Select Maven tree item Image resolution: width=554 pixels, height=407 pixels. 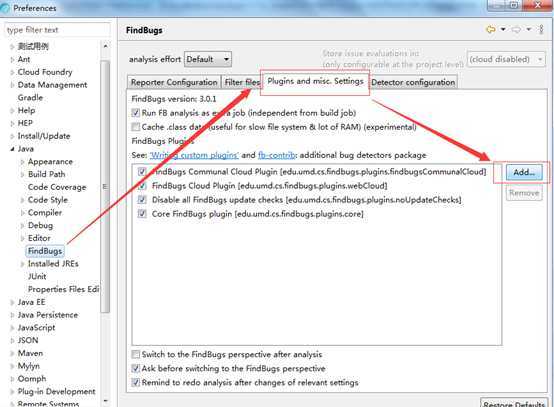coord(30,353)
